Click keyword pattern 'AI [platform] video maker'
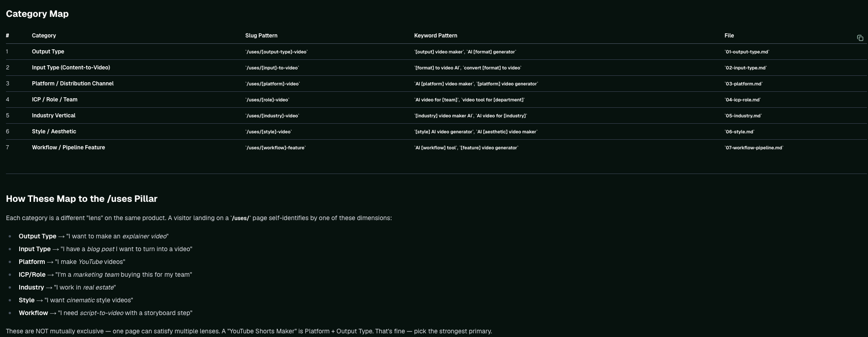 click(444, 84)
